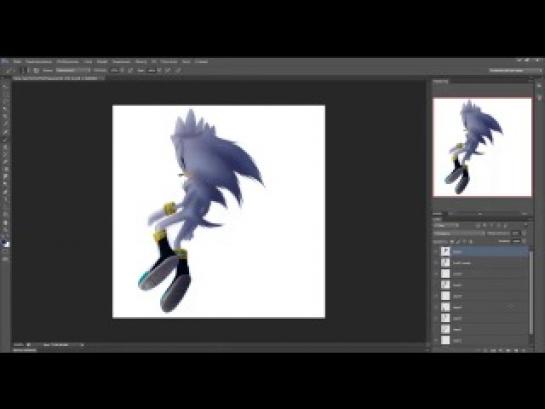Screen dimensions: 545x409
Task: Click the delete layer trash icon
Action: 523,350
